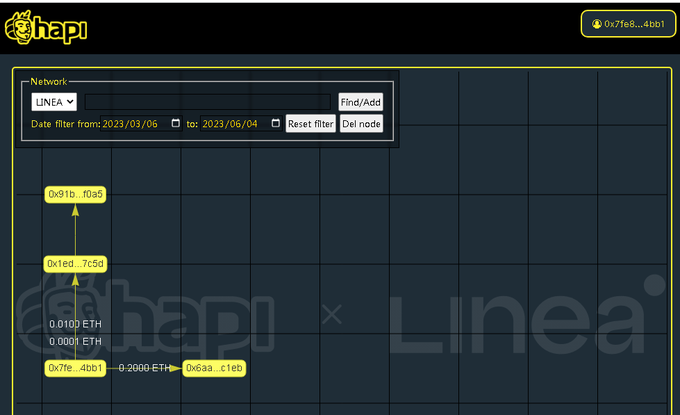Click the Reset filter button
The height and width of the screenshot is (415, 680).
pos(311,124)
